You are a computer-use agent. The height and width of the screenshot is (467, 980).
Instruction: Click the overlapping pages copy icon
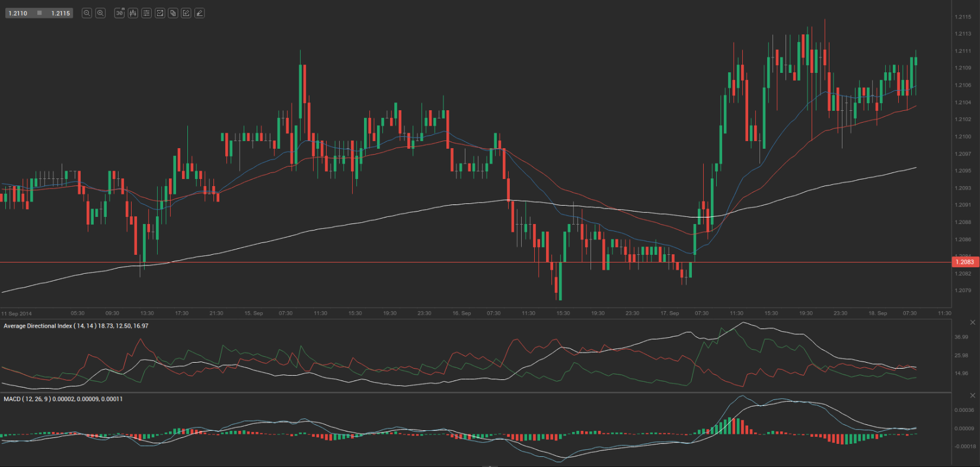[x=173, y=13]
